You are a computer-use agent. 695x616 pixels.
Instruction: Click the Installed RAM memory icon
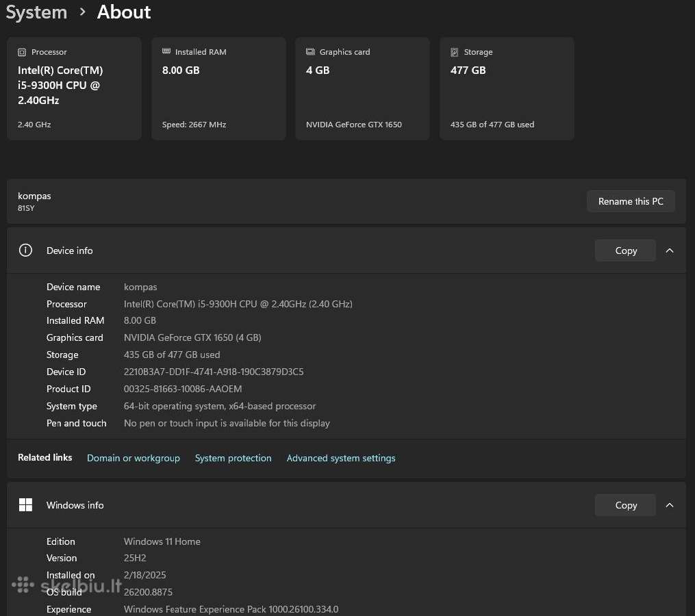point(166,51)
